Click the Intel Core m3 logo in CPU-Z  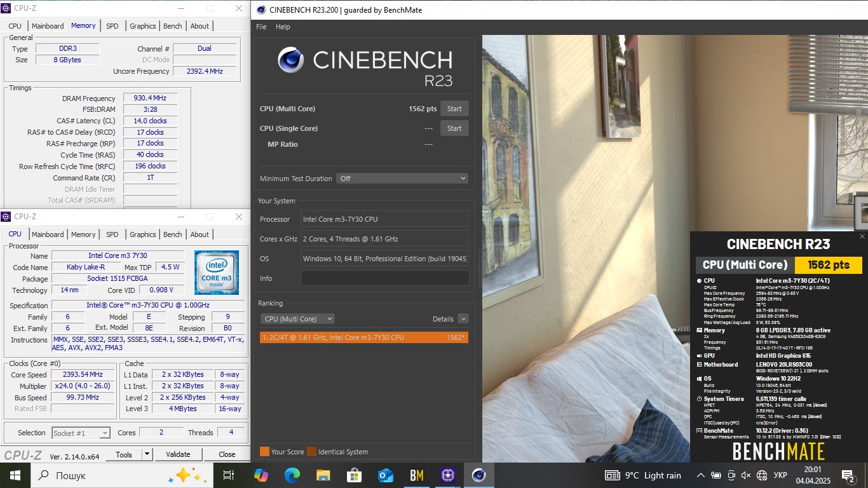click(x=217, y=273)
